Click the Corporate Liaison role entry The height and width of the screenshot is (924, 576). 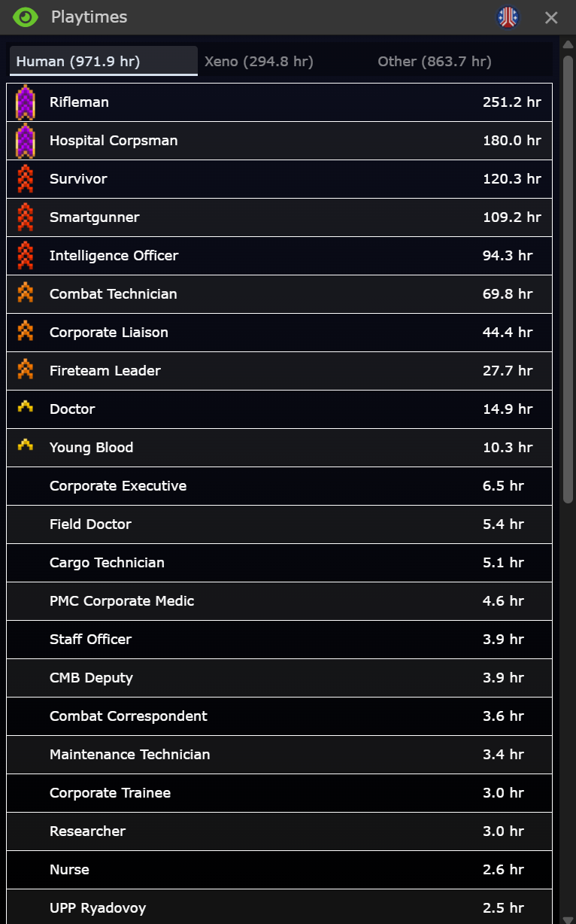(109, 333)
